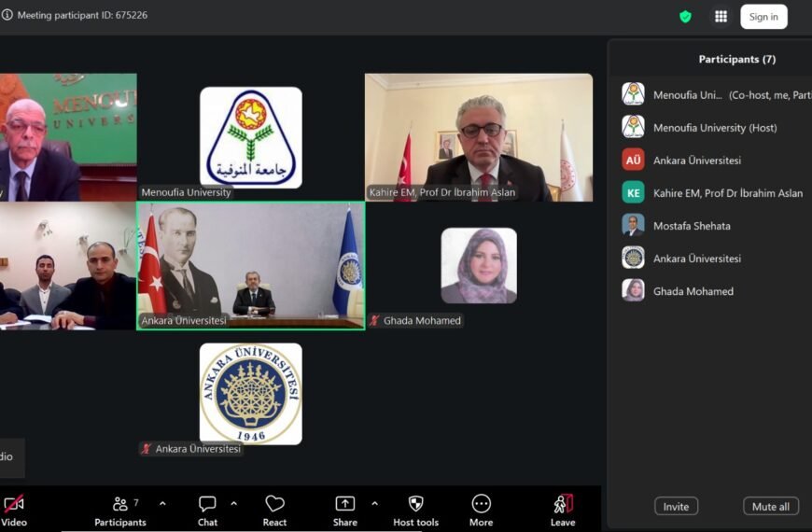
Task: Select the Menoufia University logo video tile
Action: click(x=251, y=137)
